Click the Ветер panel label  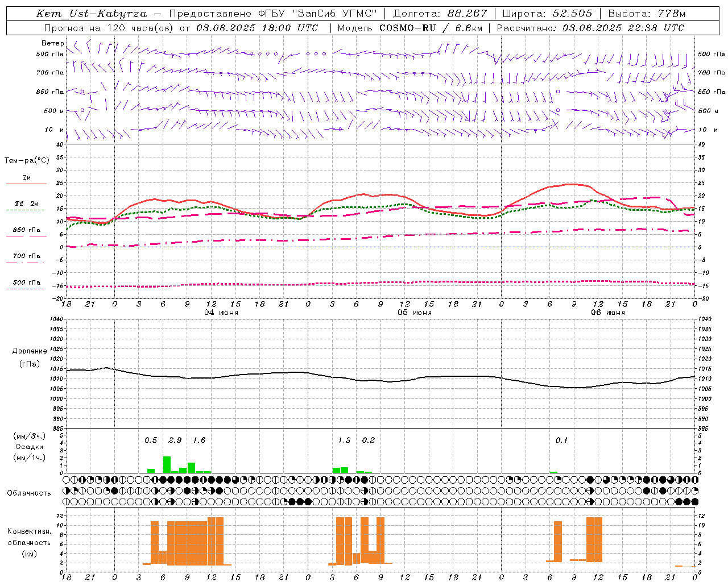52,43
